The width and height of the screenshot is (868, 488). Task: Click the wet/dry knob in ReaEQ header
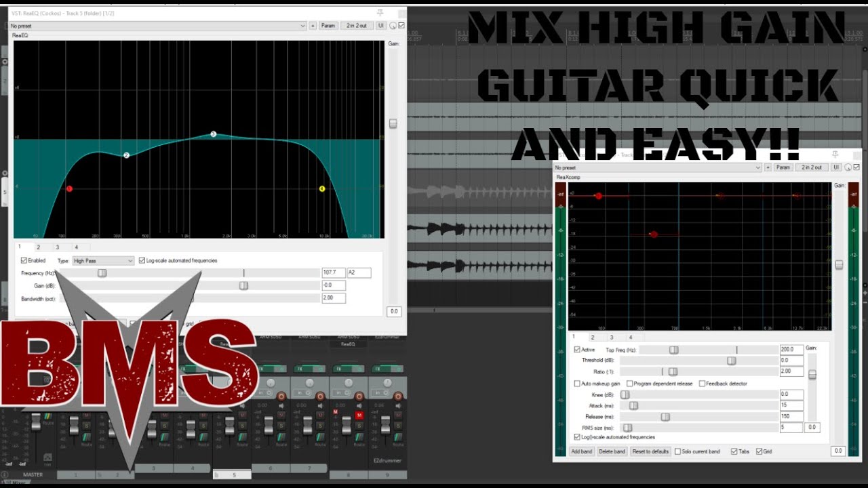click(393, 26)
